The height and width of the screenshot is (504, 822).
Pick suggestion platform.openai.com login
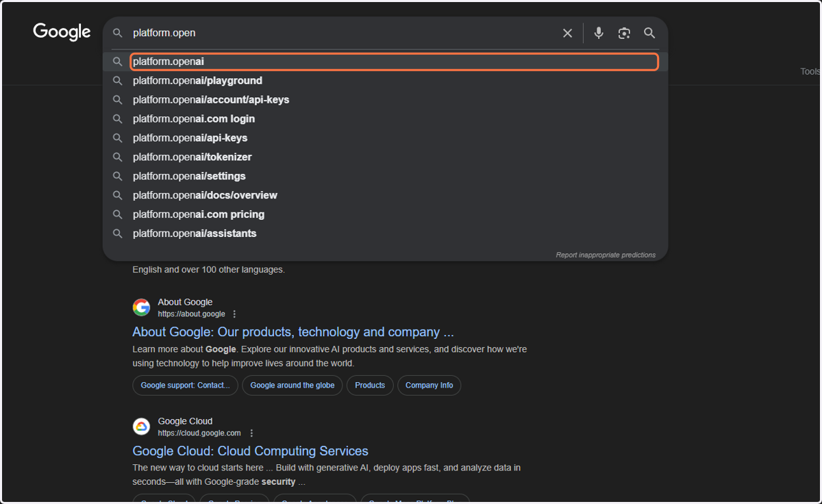coord(385,119)
